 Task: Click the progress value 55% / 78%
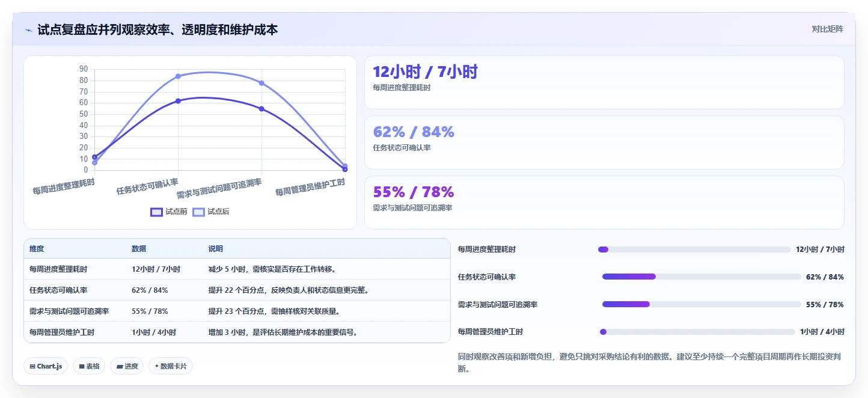pyautogui.click(x=825, y=305)
